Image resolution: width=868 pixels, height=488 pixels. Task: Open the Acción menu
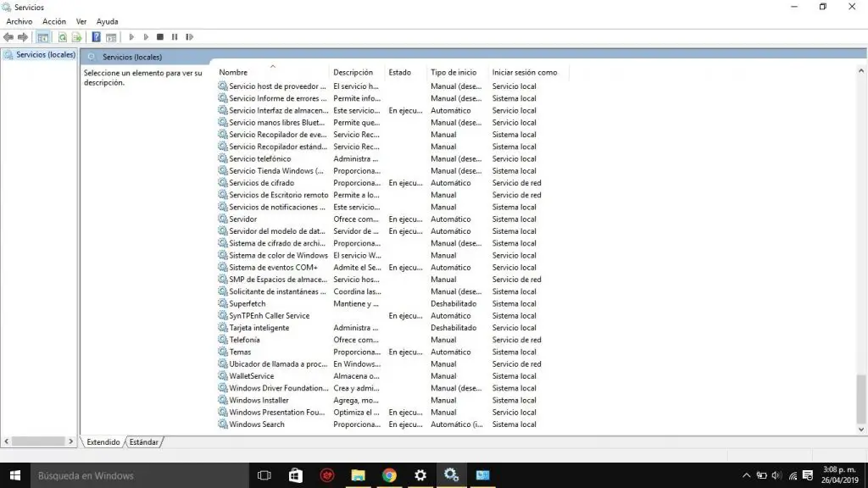coord(54,21)
